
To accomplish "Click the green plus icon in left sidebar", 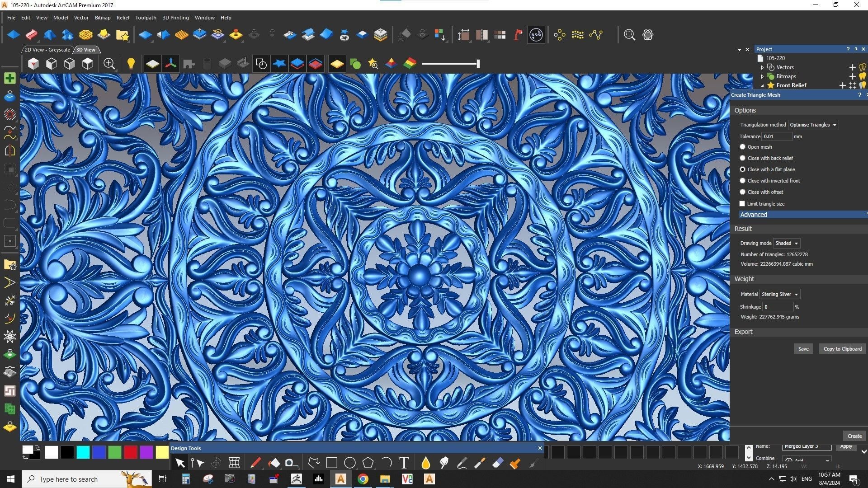I will pyautogui.click(x=10, y=78).
